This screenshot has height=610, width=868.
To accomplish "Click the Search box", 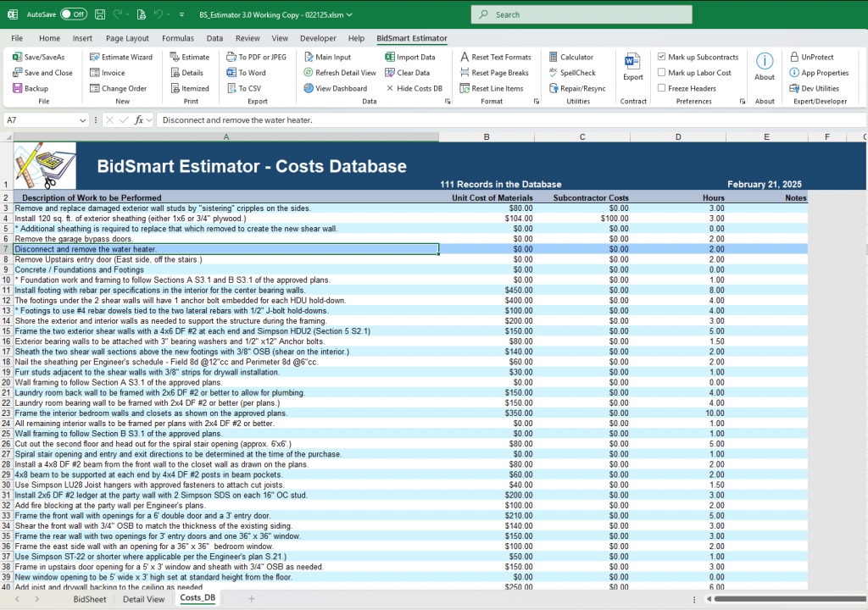I will (x=581, y=14).
